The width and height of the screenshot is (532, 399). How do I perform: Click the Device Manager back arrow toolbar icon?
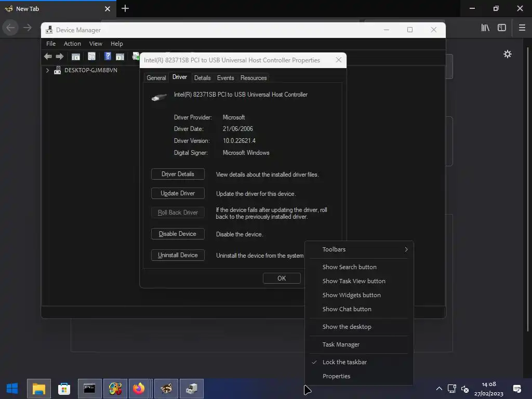coord(48,56)
